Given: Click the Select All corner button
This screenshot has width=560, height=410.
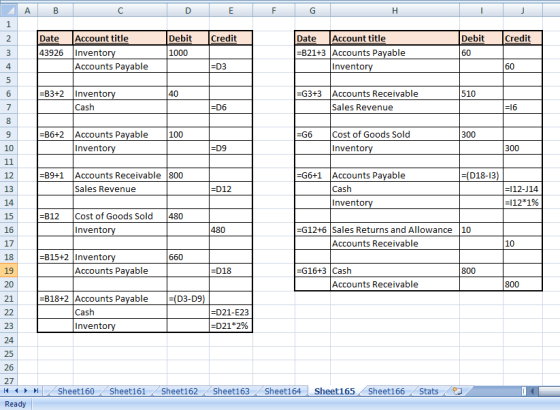Looking at the screenshot, I should (x=9, y=11).
